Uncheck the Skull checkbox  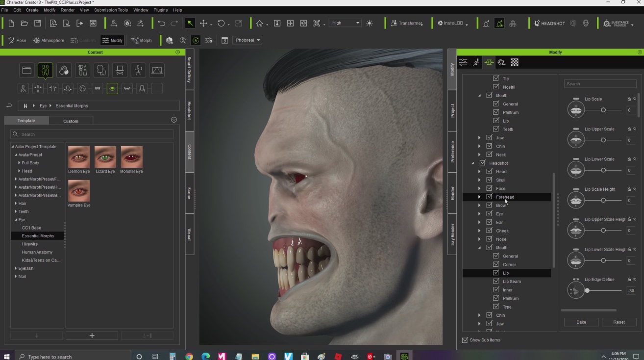489,180
